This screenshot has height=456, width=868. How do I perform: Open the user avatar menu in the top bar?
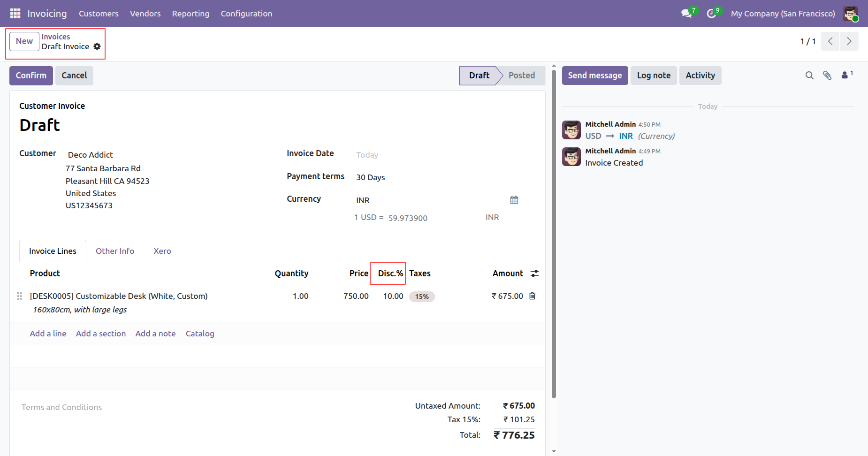pos(850,14)
